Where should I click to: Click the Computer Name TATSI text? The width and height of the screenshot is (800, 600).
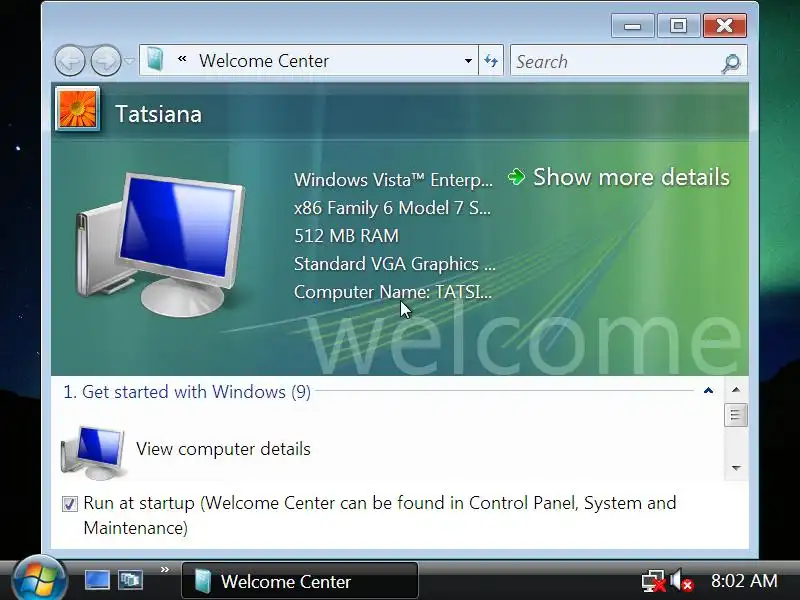(x=393, y=292)
